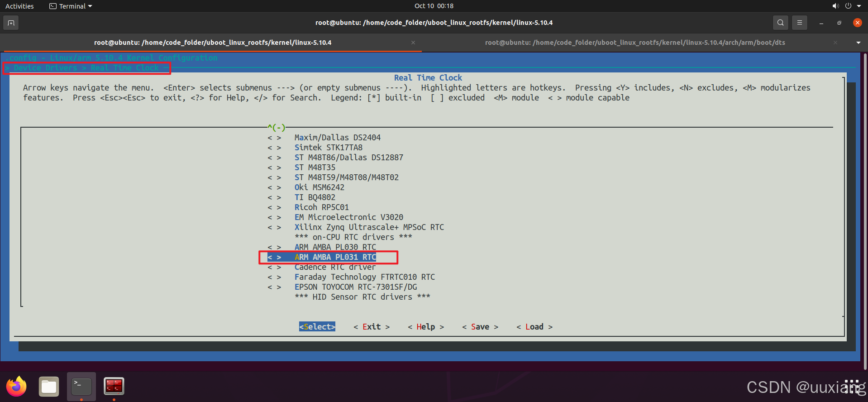Toggle the Maxim/Dallas DS2404 option
The width and height of the screenshot is (868, 402).
pyautogui.click(x=324, y=138)
